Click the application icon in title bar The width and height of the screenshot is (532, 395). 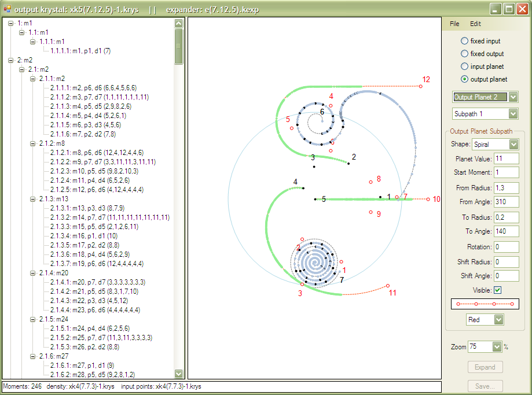click(7, 9)
